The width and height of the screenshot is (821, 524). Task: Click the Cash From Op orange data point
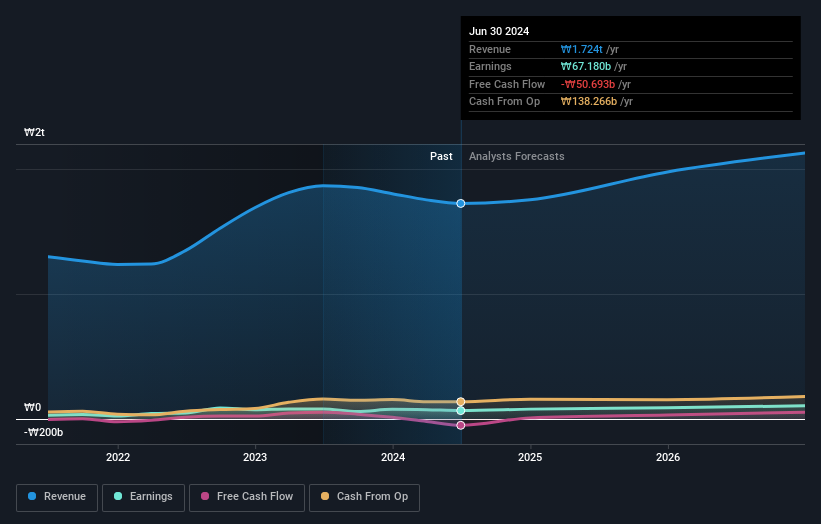point(461,402)
